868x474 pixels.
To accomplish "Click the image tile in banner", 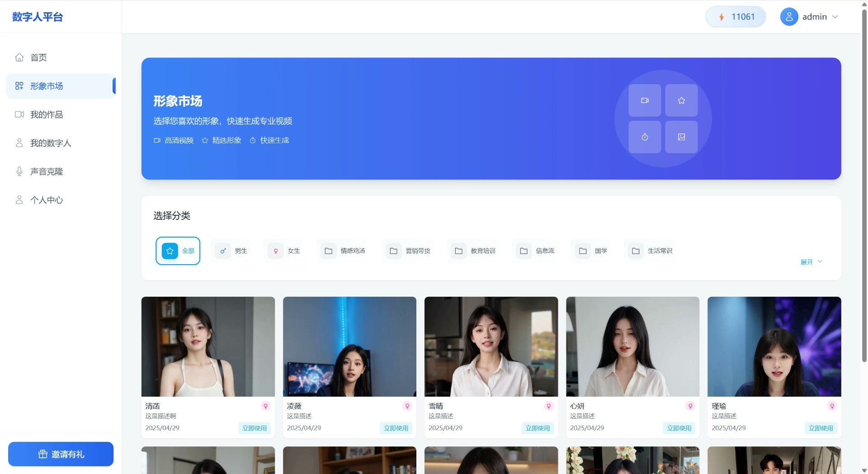I will coord(681,137).
